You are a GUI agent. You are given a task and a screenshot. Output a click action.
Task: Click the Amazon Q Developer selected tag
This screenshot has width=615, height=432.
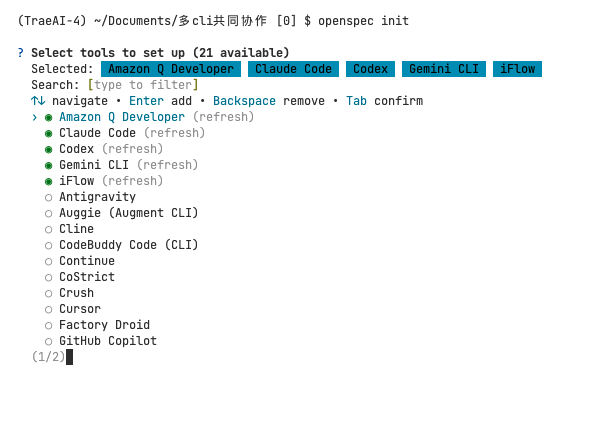click(x=171, y=69)
